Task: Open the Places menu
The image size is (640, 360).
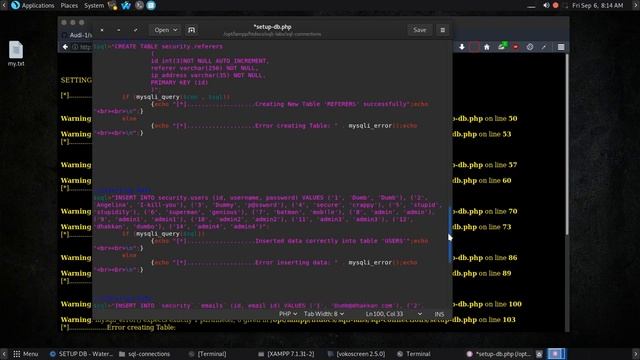Action: 69,5
